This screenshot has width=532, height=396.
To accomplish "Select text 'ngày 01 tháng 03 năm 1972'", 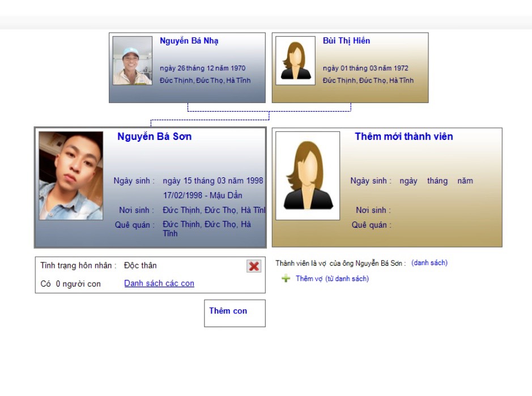I will tap(365, 68).
